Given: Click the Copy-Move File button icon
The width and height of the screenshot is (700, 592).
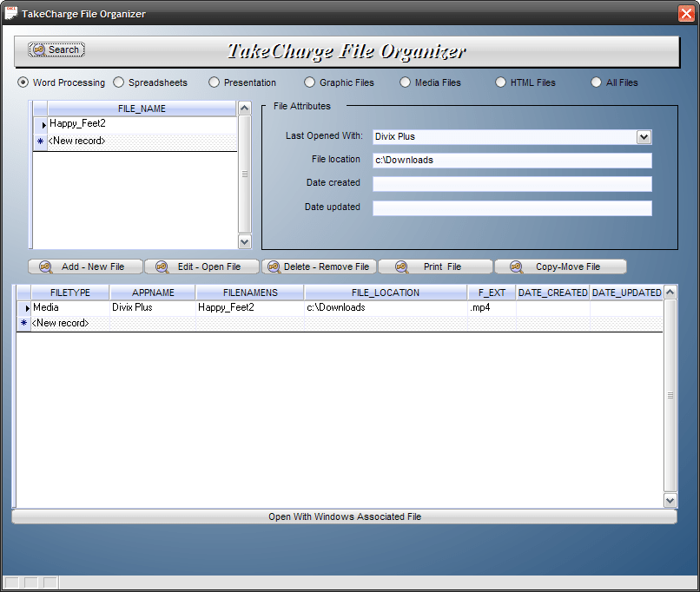Looking at the screenshot, I should [517, 266].
